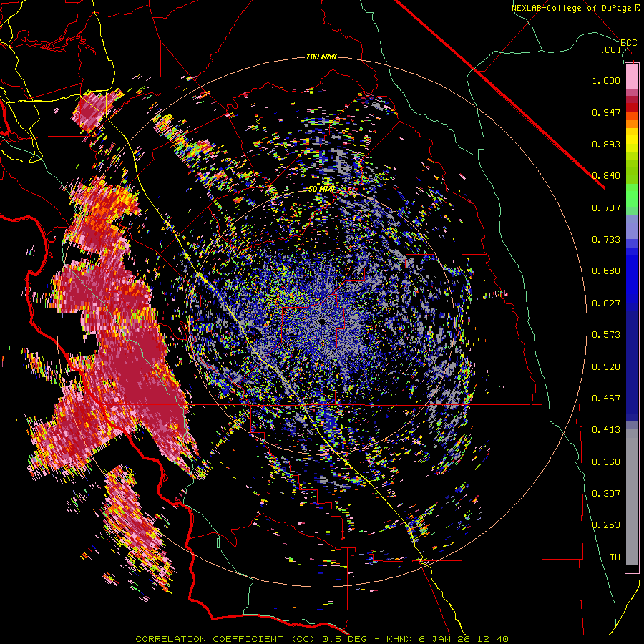644x644 pixels.
Task: Select the 0.893 scale value
Action: click(x=606, y=144)
